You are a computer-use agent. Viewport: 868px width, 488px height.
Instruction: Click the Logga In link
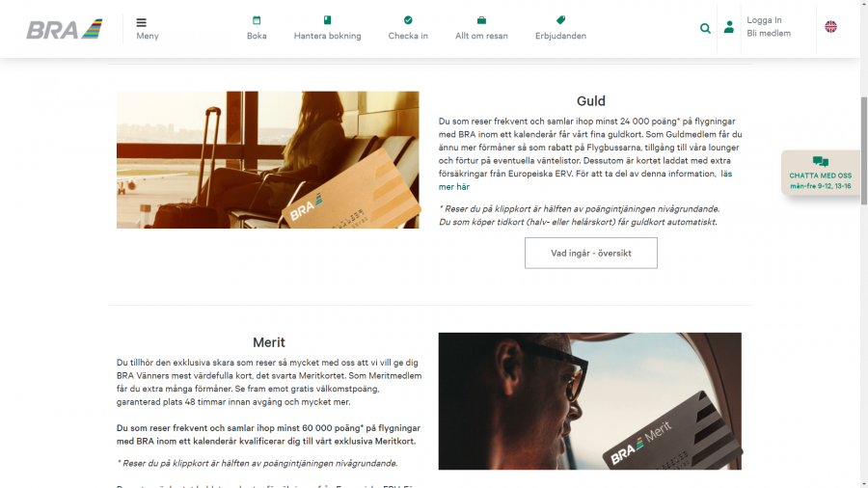[764, 20]
